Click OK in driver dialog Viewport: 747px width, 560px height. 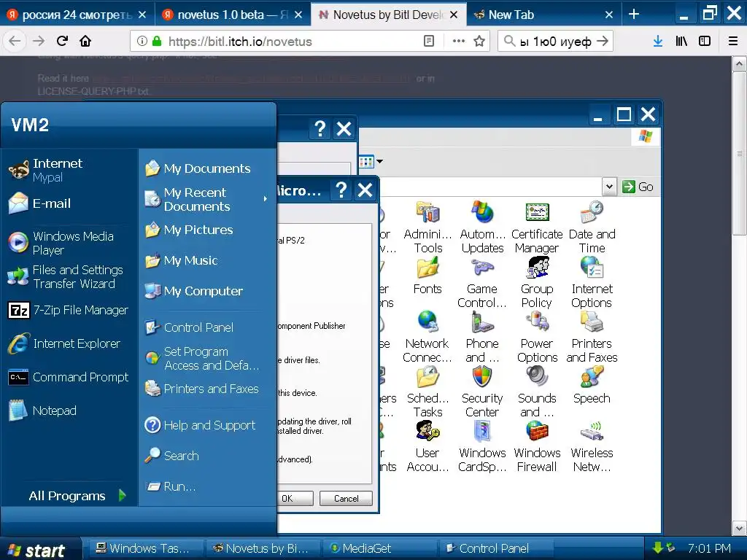295,499
